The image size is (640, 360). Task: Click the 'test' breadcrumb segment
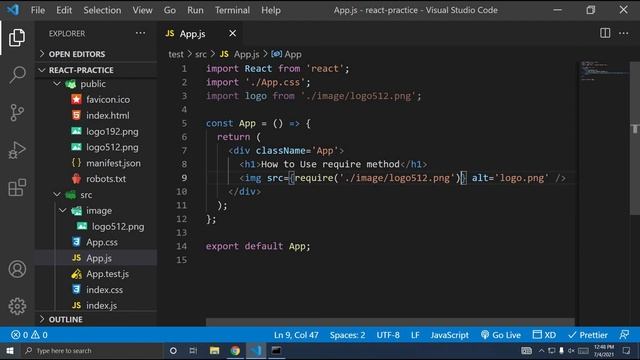tap(176, 54)
